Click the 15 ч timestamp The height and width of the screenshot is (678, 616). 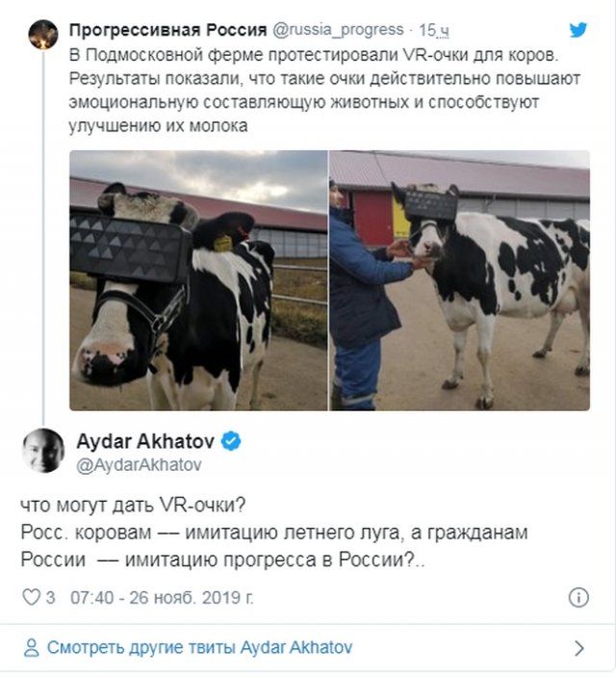(433, 30)
